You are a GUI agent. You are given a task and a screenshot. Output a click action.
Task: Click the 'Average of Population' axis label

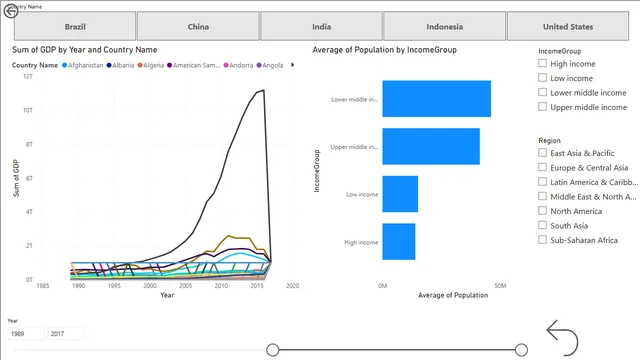pyautogui.click(x=453, y=295)
